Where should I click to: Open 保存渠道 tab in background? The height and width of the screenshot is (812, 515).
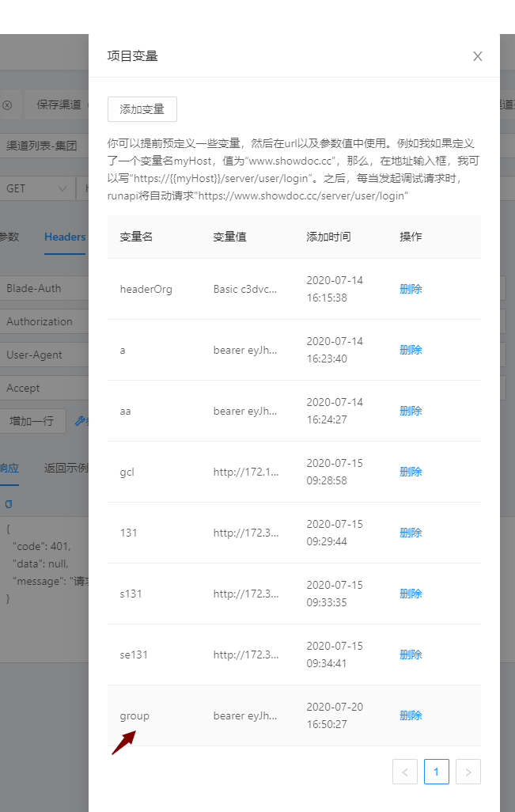coord(58,104)
